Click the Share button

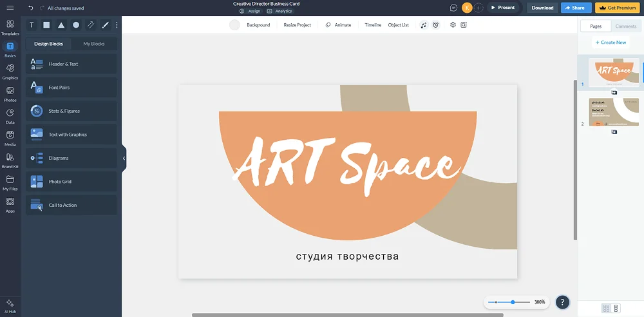click(576, 8)
